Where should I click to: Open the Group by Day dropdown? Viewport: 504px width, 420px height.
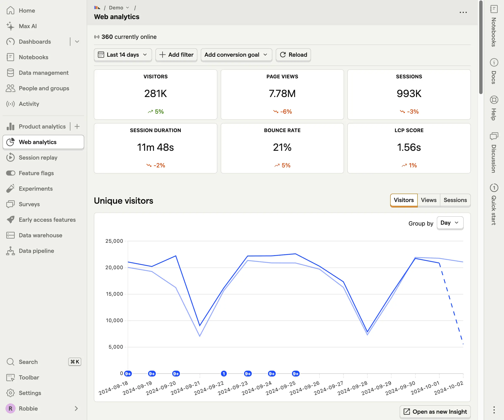click(450, 223)
